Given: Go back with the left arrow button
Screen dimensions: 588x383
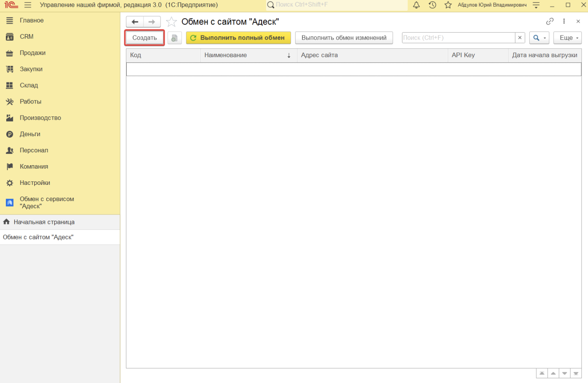Looking at the screenshot, I should tap(135, 22).
